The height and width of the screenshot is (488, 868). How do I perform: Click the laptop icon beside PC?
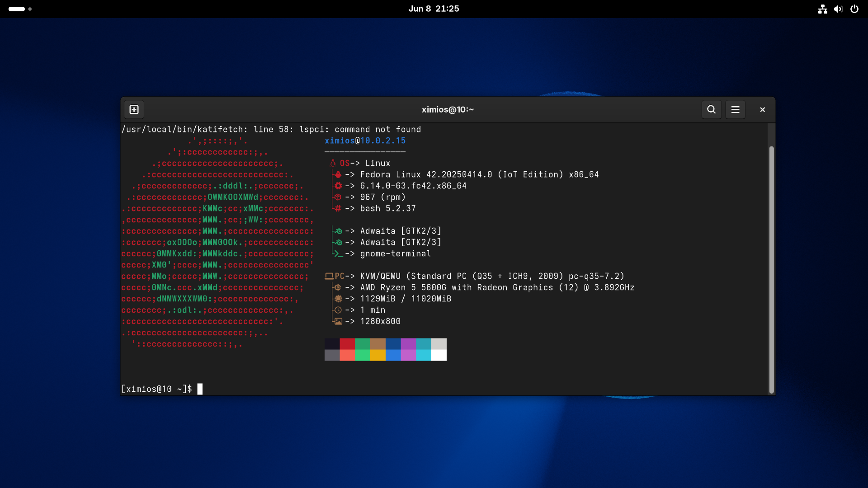[x=329, y=276]
